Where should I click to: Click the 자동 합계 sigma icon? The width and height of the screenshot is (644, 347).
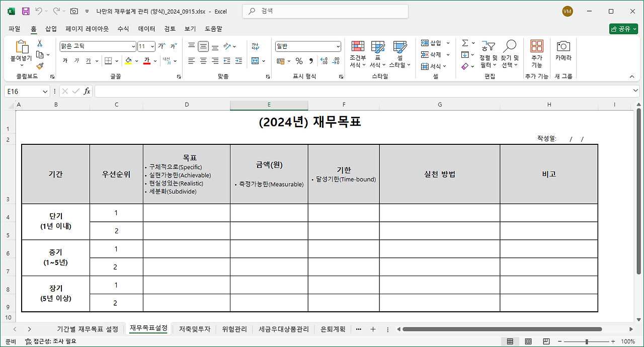[465, 43]
